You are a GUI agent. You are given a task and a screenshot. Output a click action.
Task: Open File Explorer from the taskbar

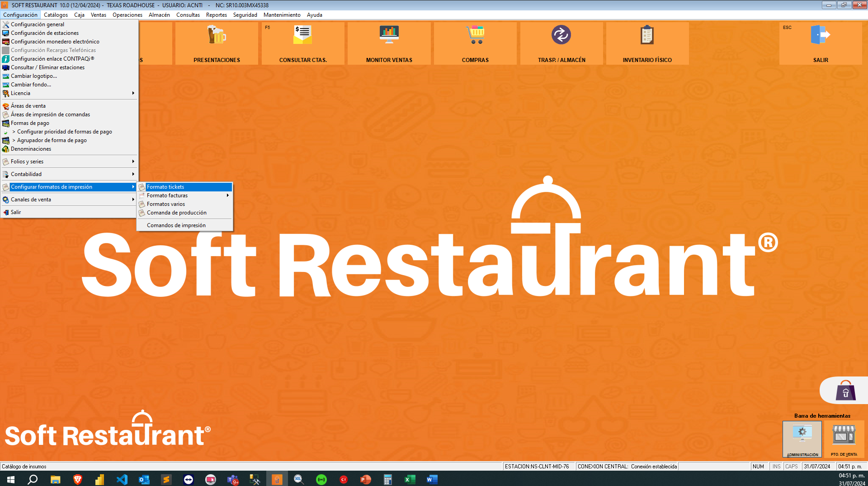coord(55,479)
